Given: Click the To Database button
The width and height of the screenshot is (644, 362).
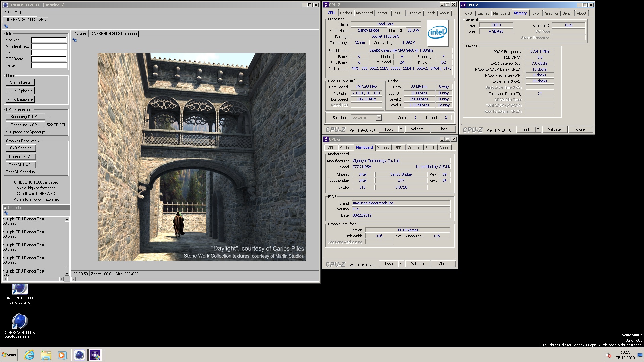Looking at the screenshot, I should click(20, 99).
